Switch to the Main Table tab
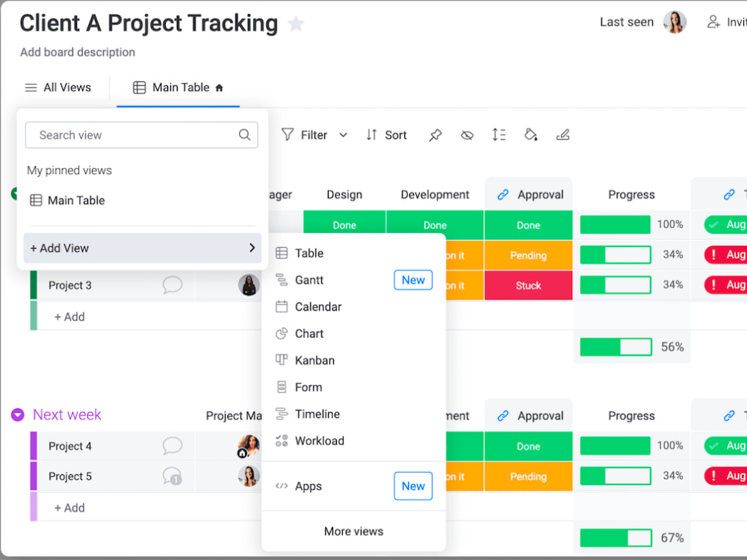The image size is (747, 560). click(x=179, y=87)
